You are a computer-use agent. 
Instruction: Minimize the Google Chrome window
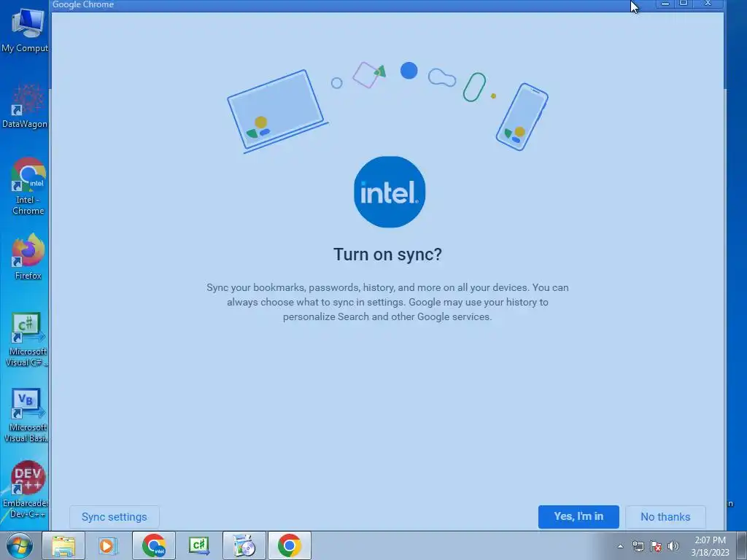665,4
